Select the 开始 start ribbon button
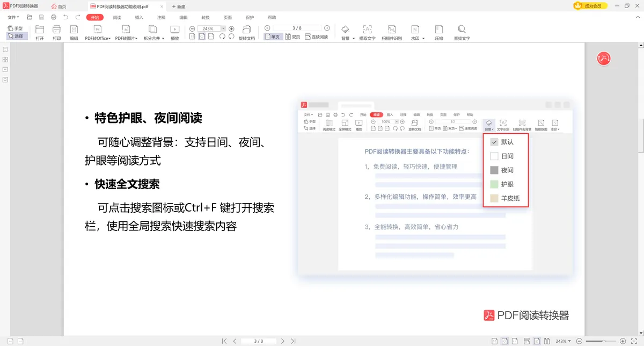644x346 pixels. pyautogui.click(x=95, y=17)
